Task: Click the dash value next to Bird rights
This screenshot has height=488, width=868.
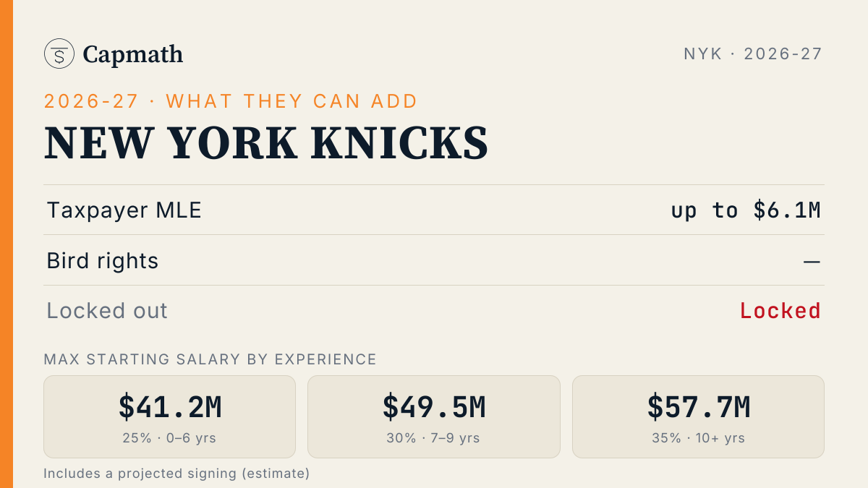Action: (812, 261)
